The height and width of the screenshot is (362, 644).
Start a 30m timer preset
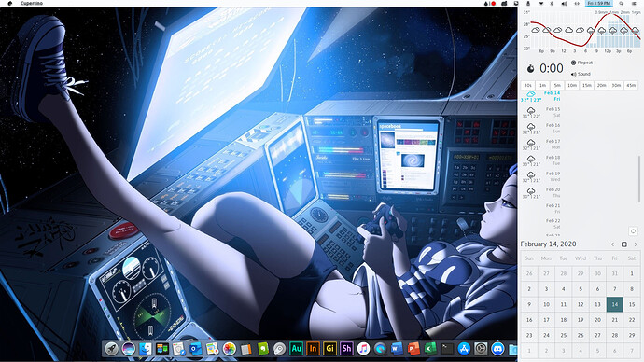click(616, 86)
